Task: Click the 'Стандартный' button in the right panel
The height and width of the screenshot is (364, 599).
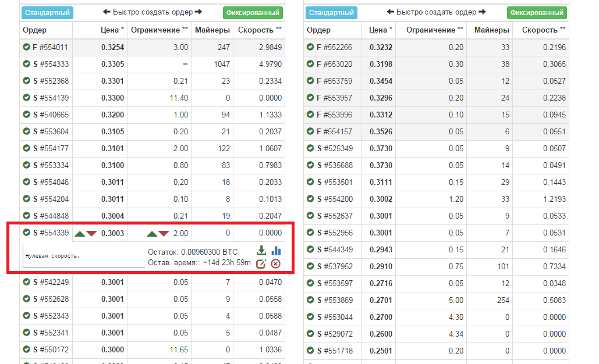Action: point(331,12)
